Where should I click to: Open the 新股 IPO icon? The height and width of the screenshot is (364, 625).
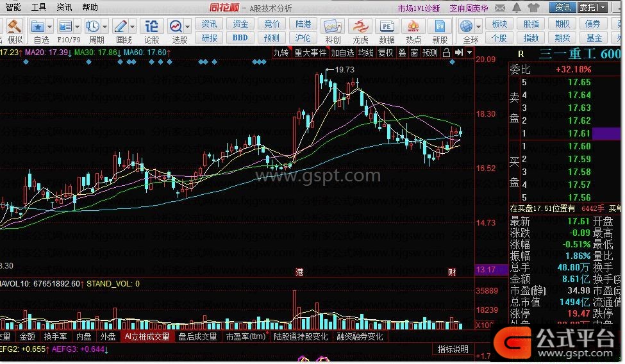(440, 27)
